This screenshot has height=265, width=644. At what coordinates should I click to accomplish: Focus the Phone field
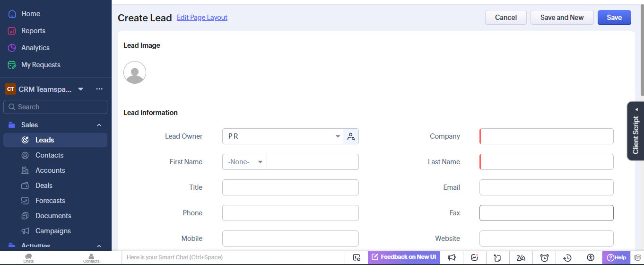click(290, 213)
